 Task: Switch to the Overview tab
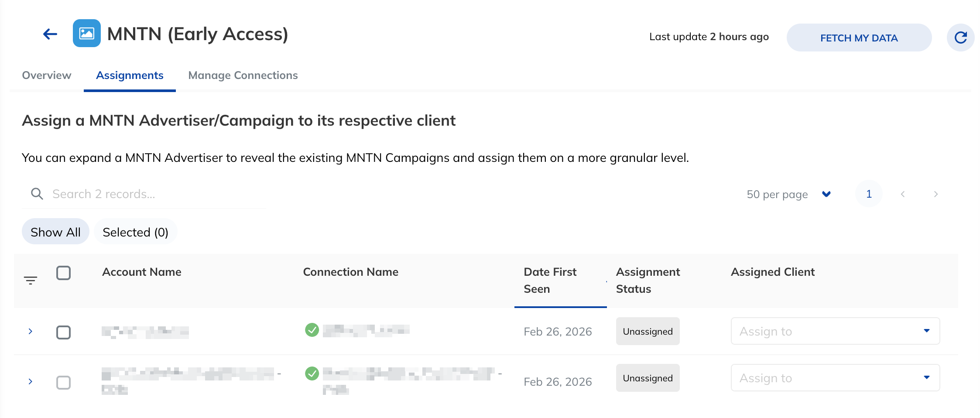tap(47, 75)
